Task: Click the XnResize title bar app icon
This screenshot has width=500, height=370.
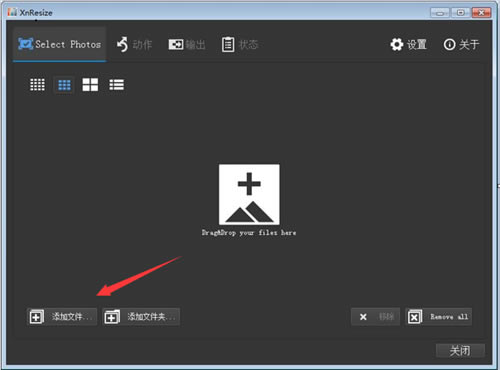Action: click(12, 12)
